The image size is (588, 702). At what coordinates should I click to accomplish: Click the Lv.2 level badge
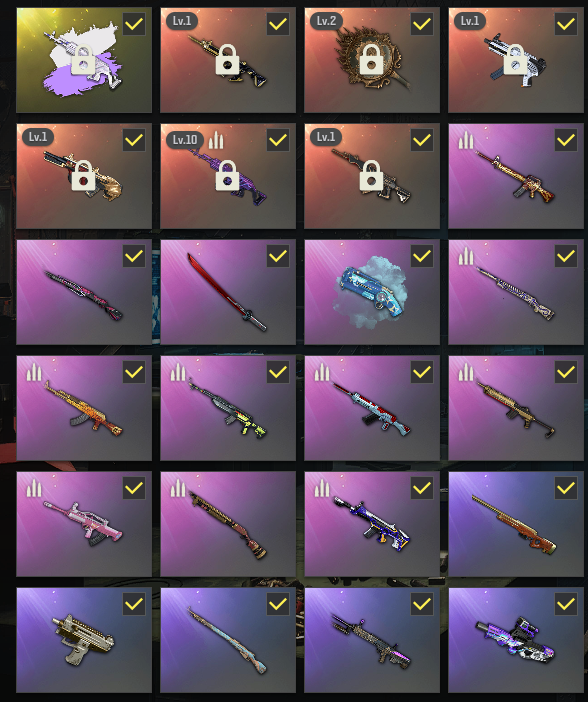click(x=326, y=21)
